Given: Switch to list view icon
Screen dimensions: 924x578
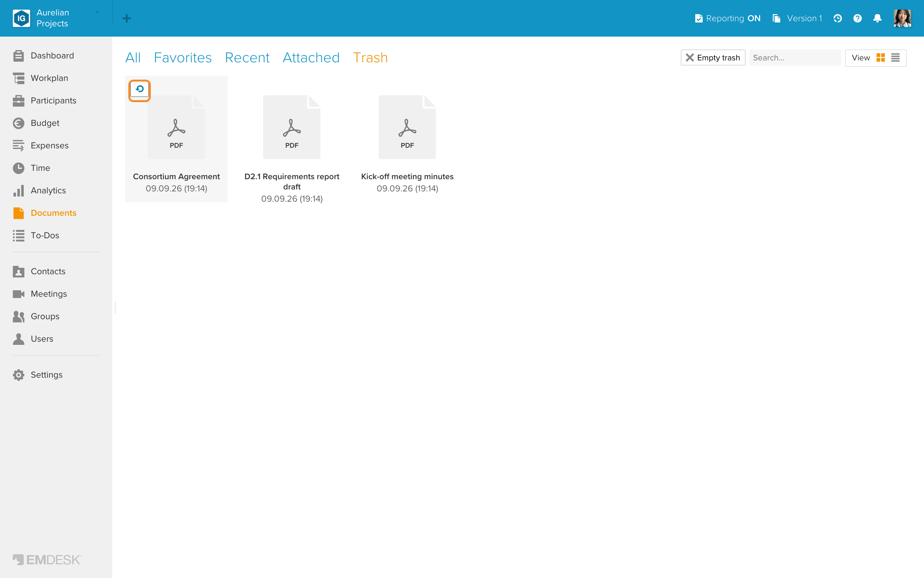Looking at the screenshot, I should (x=895, y=58).
